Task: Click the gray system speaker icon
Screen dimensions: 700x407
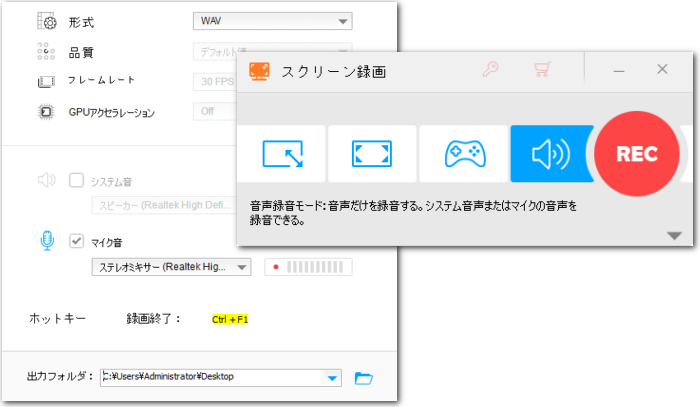Action: 46,181
